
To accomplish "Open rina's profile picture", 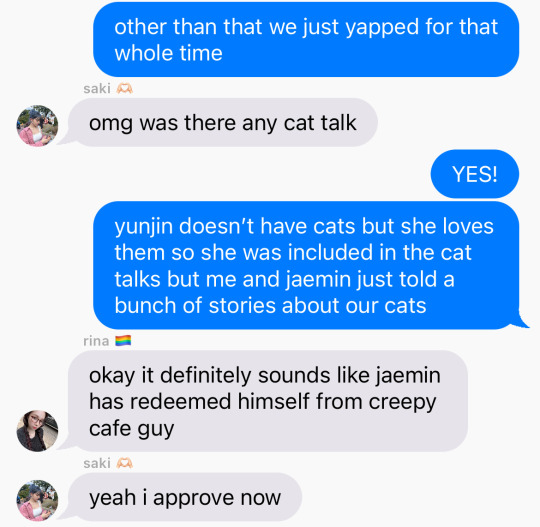I will point(37,431).
